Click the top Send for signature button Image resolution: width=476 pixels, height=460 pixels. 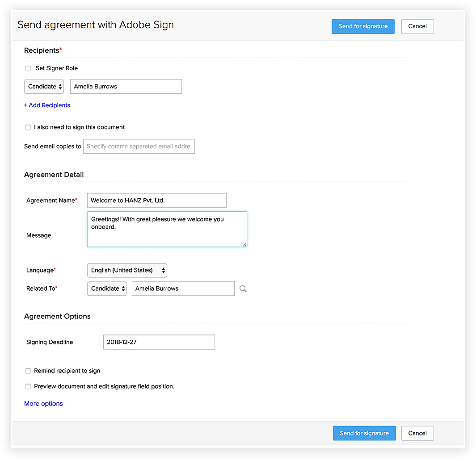tap(363, 26)
